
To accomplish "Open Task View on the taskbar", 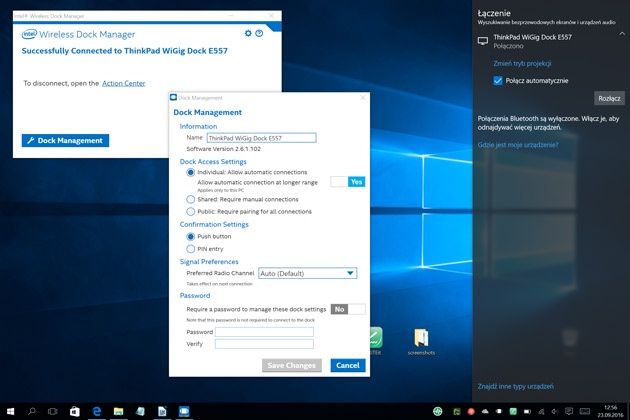I will point(53,411).
